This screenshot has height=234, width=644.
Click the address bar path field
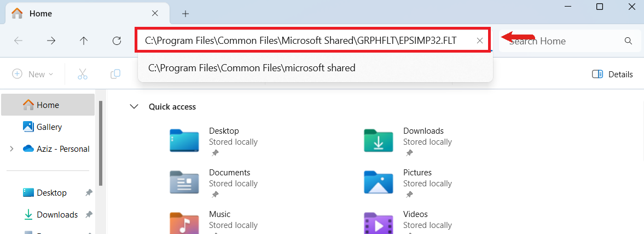[300, 41]
